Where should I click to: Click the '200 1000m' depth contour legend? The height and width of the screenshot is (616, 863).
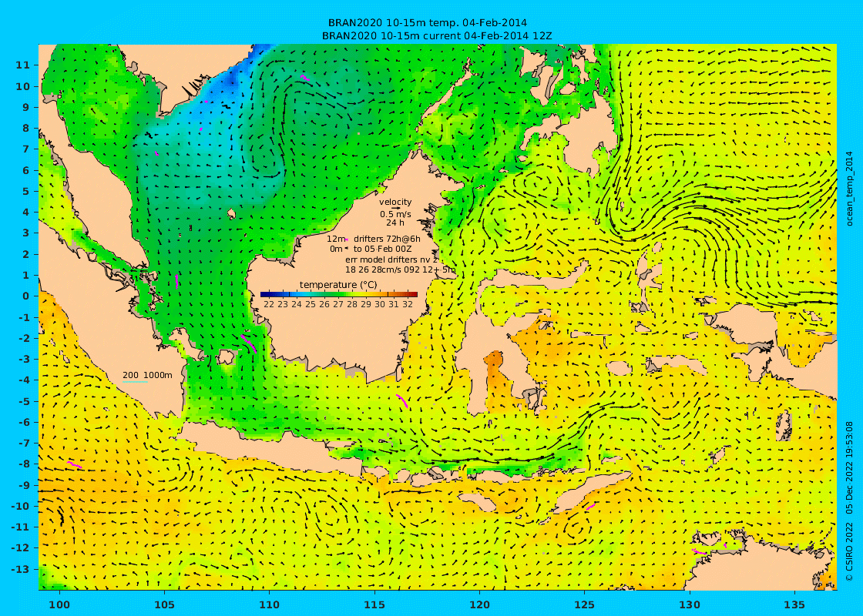click(x=147, y=375)
